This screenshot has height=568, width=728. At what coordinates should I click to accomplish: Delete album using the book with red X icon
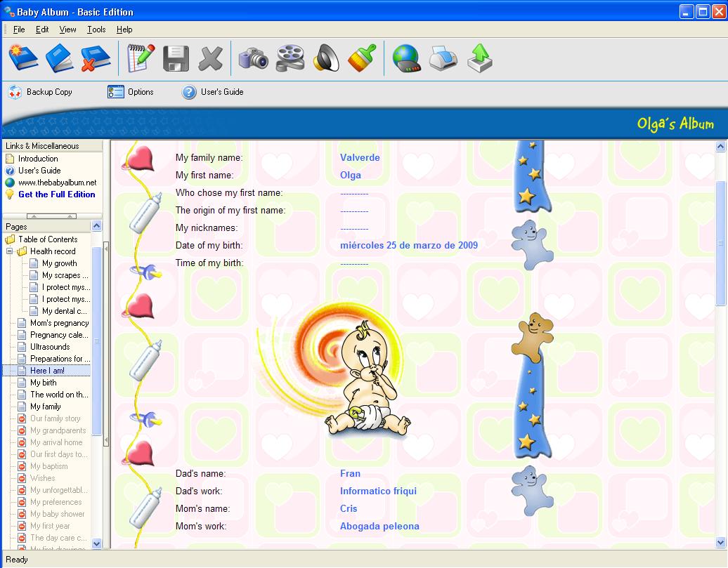pos(95,58)
